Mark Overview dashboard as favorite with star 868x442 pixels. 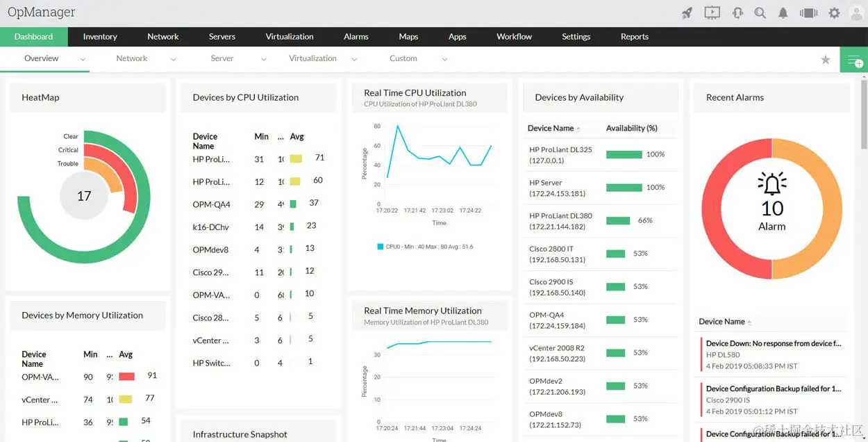coord(825,60)
